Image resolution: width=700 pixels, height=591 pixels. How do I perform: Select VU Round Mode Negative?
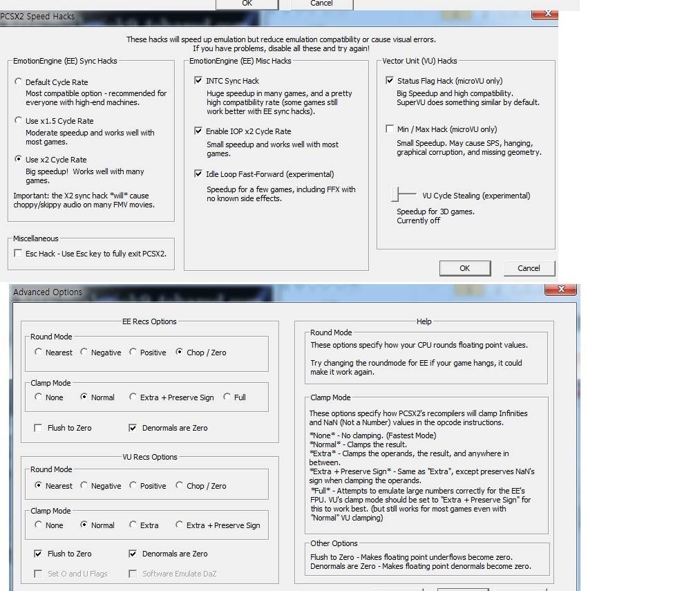pyautogui.click(x=84, y=485)
